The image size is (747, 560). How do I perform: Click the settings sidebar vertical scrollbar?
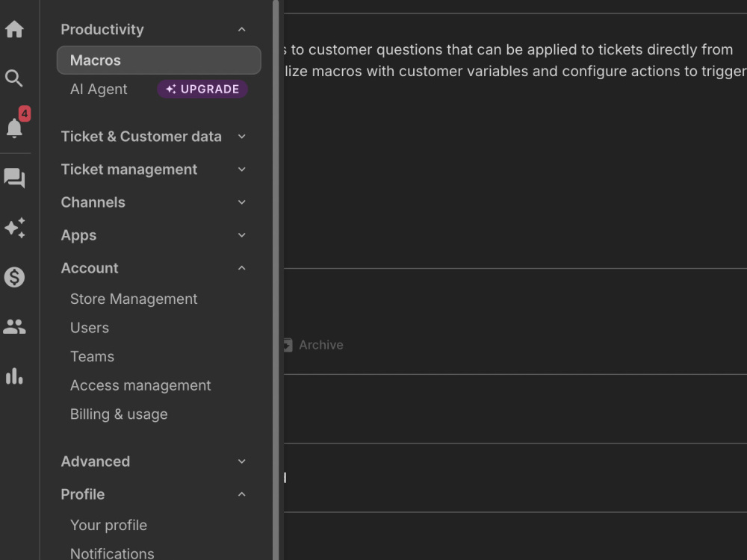pos(276,280)
